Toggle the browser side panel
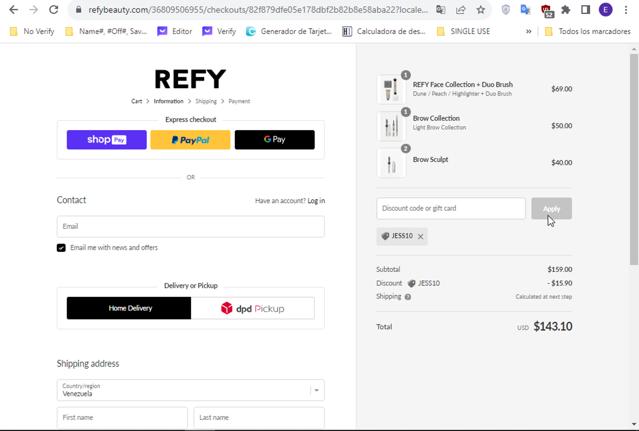Image resolution: width=639 pixels, height=431 pixels. (586, 9)
